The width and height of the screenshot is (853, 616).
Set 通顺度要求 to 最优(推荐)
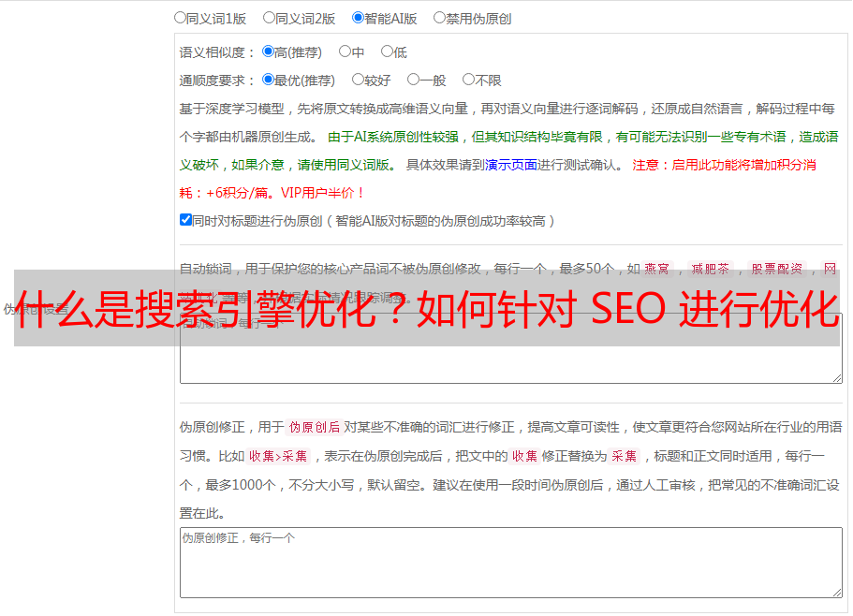(268, 80)
